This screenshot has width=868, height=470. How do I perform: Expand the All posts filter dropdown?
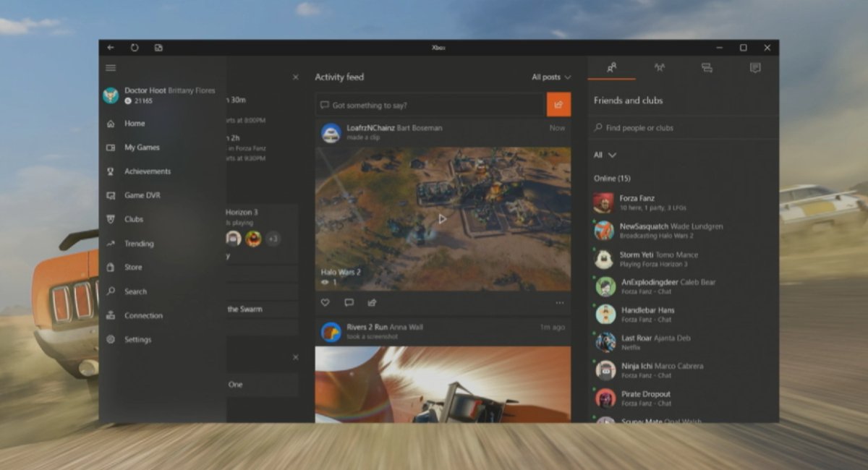tap(551, 77)
